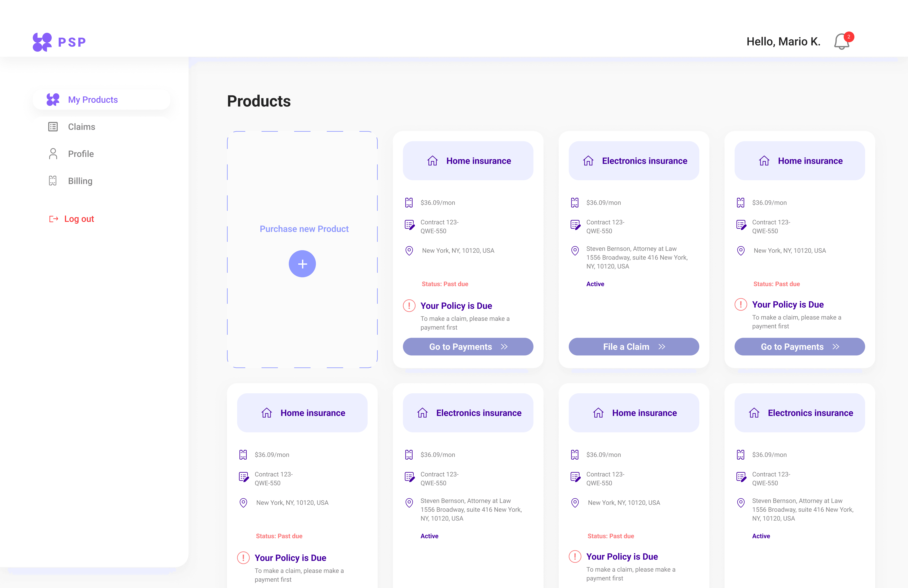Screen dimensions: 908x588
Task: Click the Products page heading
Action: pos(259,101)
